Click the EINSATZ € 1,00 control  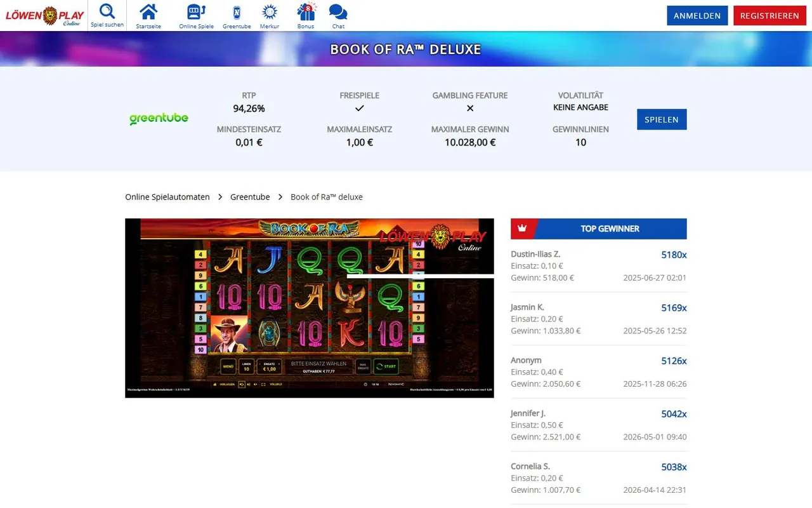[x=269, y=366]
